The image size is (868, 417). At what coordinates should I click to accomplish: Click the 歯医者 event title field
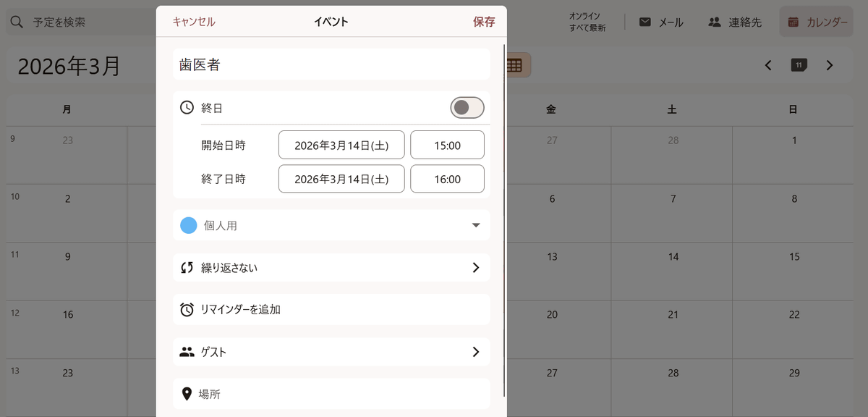tap(331, 64)
